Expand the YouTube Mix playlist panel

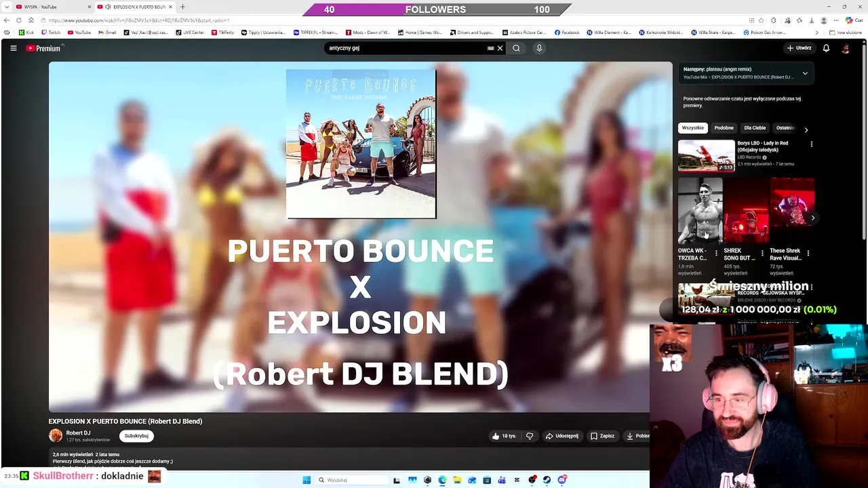pos(805,73)
